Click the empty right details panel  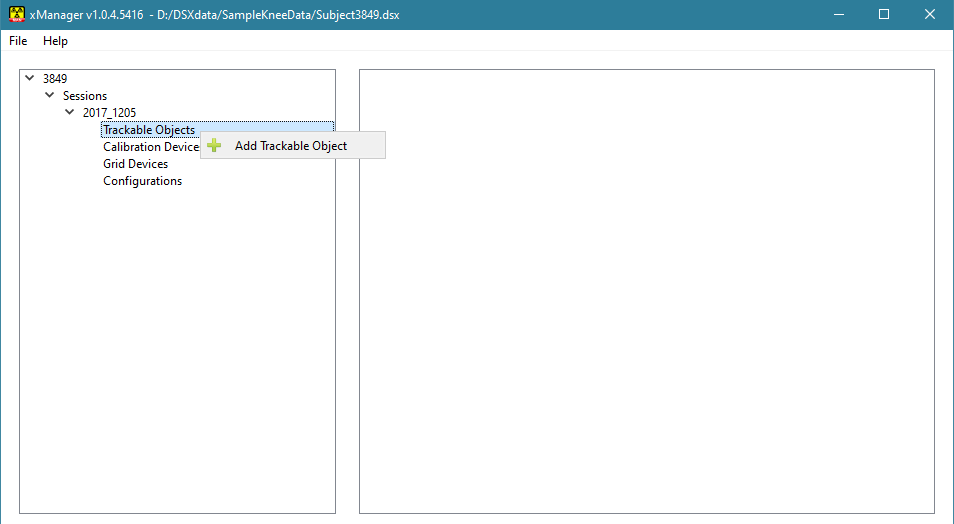(x=646, y=300)
